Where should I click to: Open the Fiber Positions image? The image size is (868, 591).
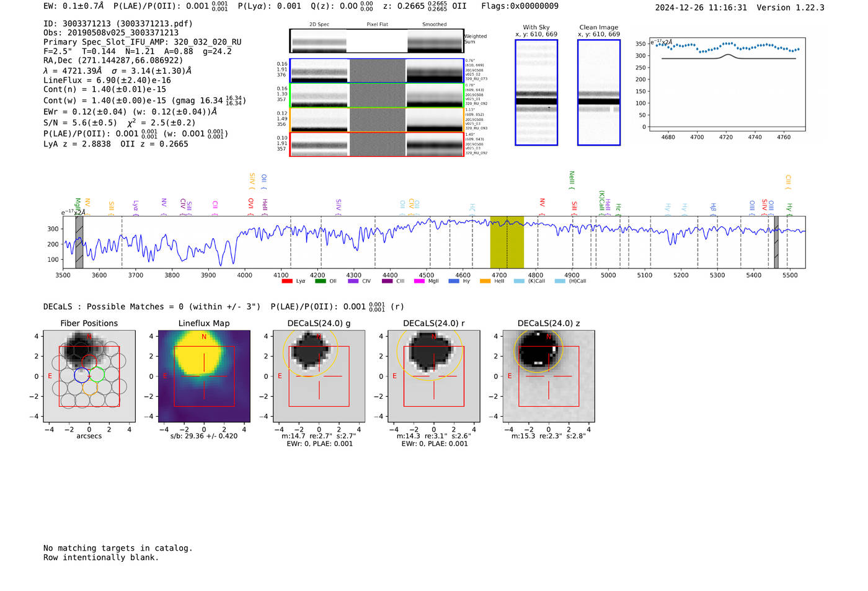click(89, 376)
